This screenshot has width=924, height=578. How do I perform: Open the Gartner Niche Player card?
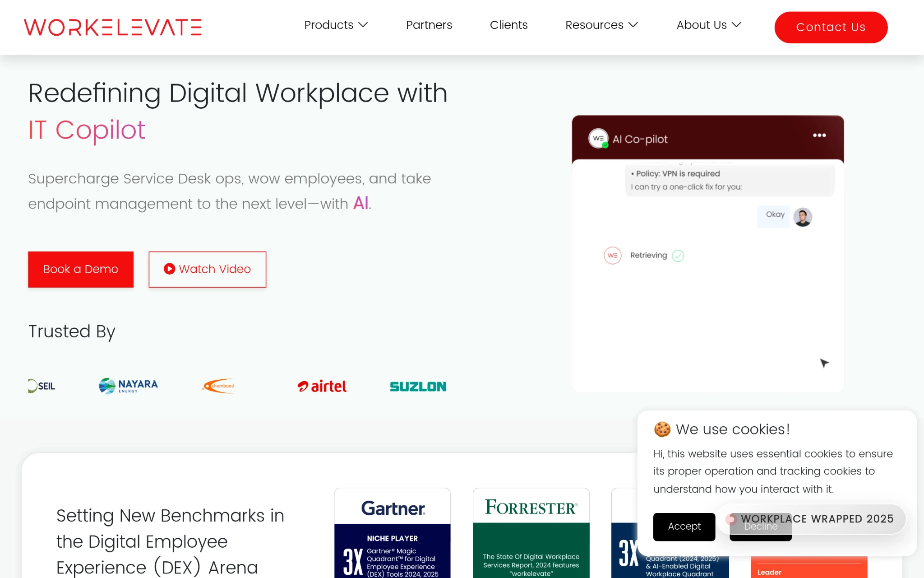[393, 533]
